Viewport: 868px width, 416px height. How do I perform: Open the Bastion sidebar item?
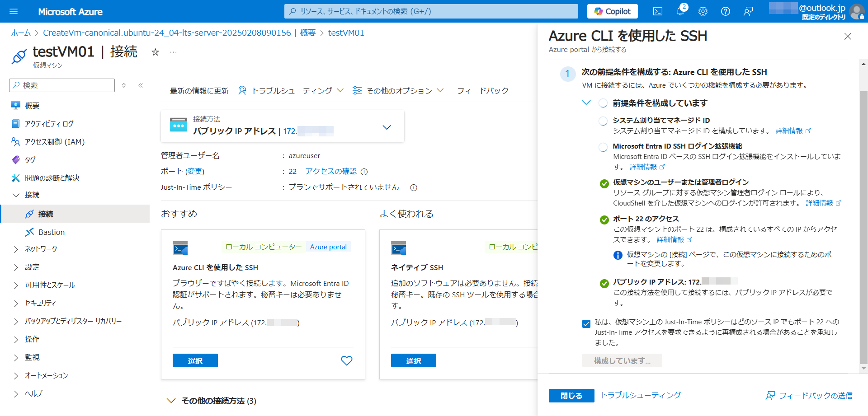click(x=51, y=232)
